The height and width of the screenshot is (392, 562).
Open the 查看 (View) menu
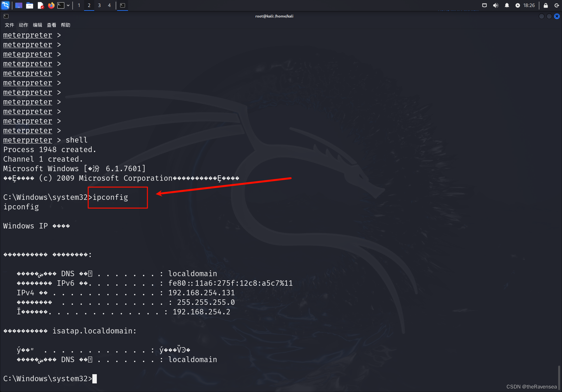click(x=51, y=25)
